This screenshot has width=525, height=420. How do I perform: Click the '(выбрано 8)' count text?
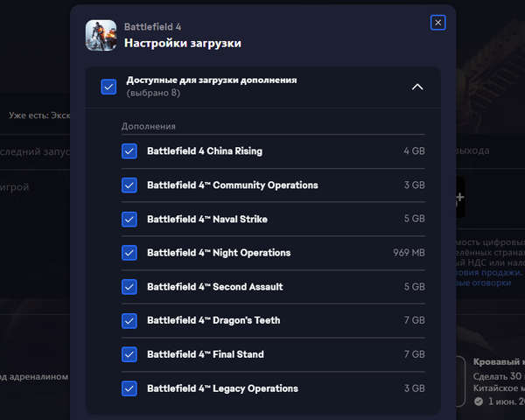click(x=153, y=93)
